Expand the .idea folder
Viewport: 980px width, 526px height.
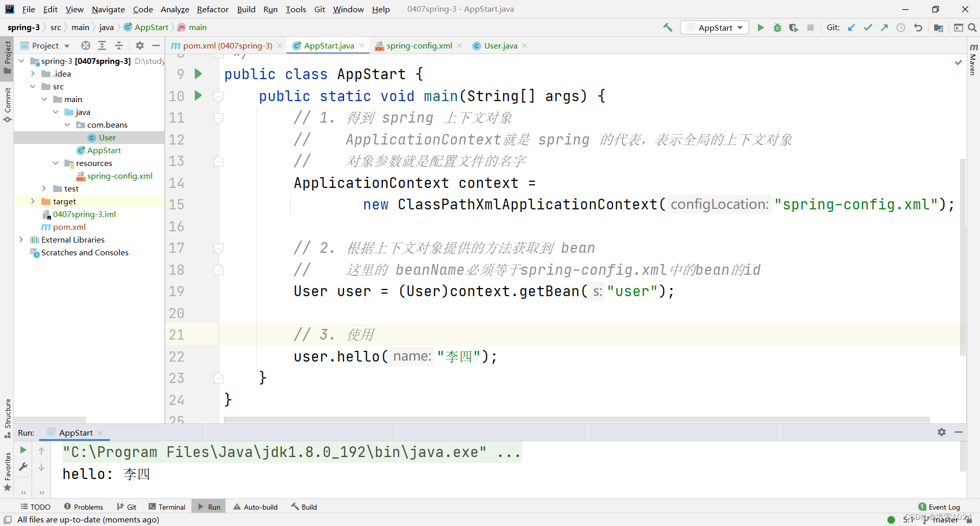33,74
